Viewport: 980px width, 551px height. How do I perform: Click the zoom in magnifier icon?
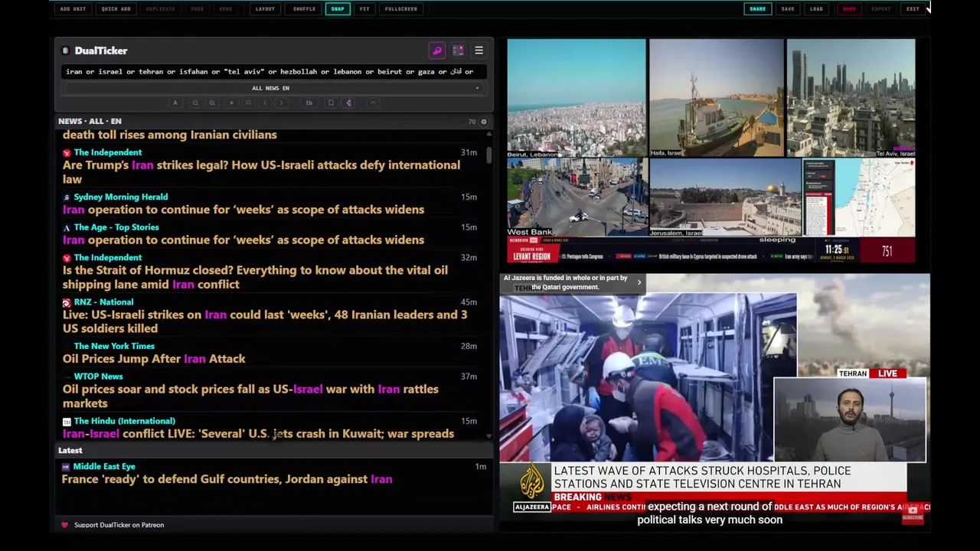(x=212, y=103)
